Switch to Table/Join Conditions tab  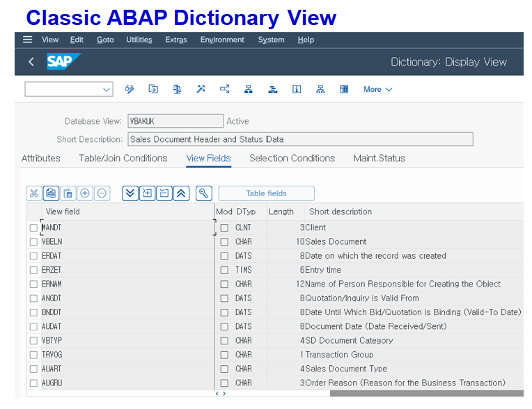coord(123,159)
